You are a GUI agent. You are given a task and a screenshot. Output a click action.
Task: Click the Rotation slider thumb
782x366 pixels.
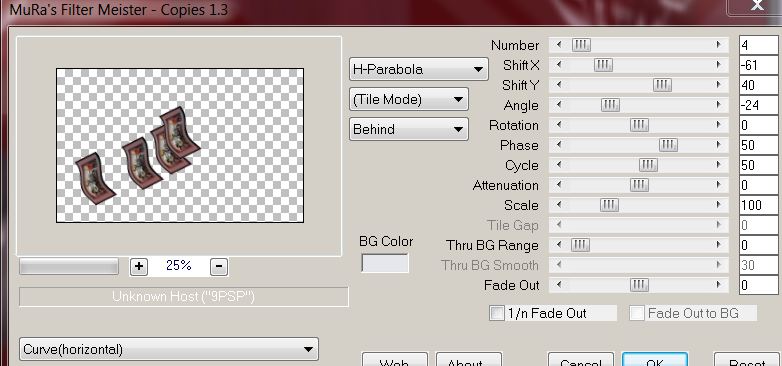click(x=639, y=125)
